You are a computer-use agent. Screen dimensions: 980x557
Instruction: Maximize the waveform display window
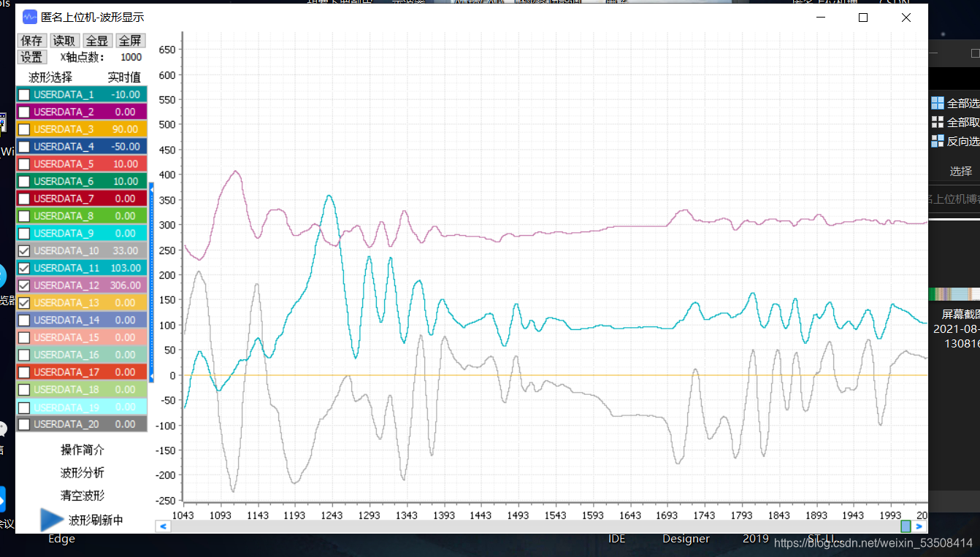(863, 18)
